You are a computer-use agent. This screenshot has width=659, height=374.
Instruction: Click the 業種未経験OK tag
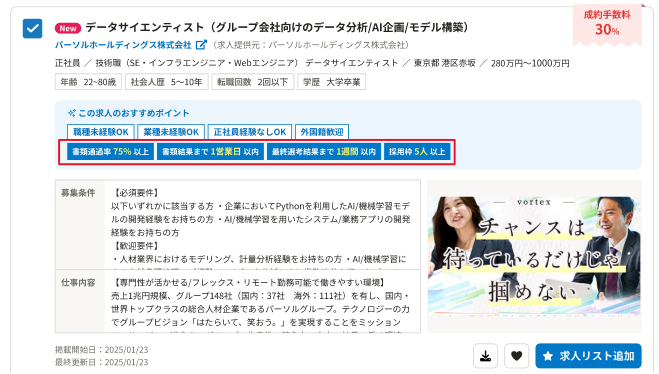click(171, 132)
